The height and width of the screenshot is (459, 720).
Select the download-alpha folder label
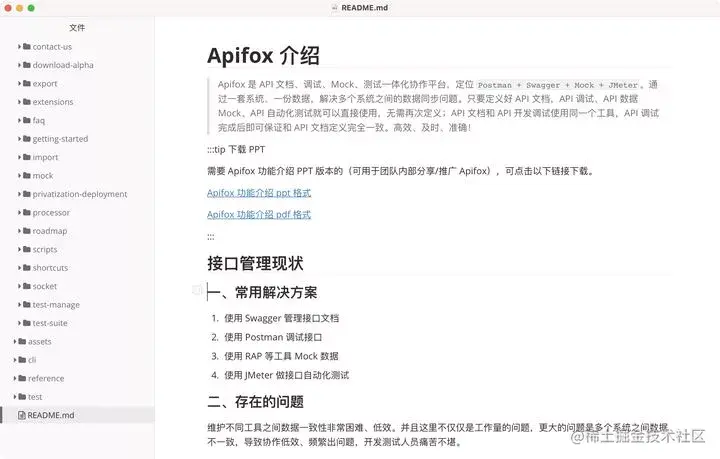pyautogui.click(x=63, y=65)
